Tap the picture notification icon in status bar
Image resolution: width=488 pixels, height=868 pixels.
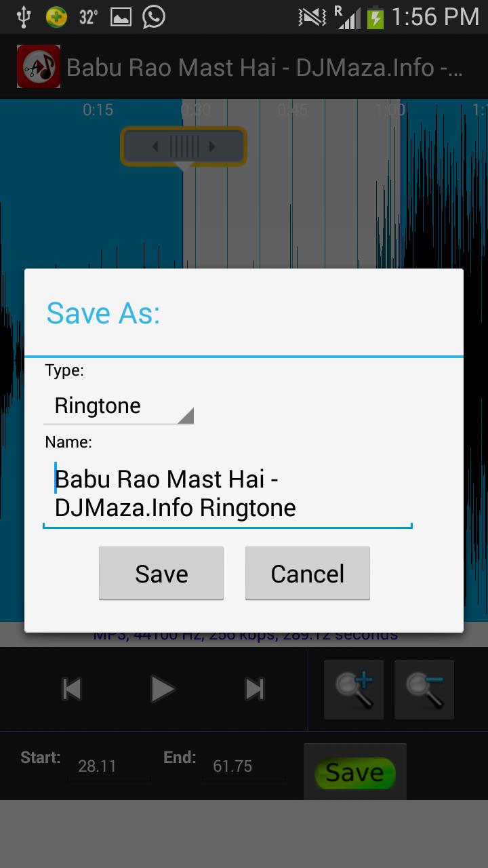click(121, 18)
